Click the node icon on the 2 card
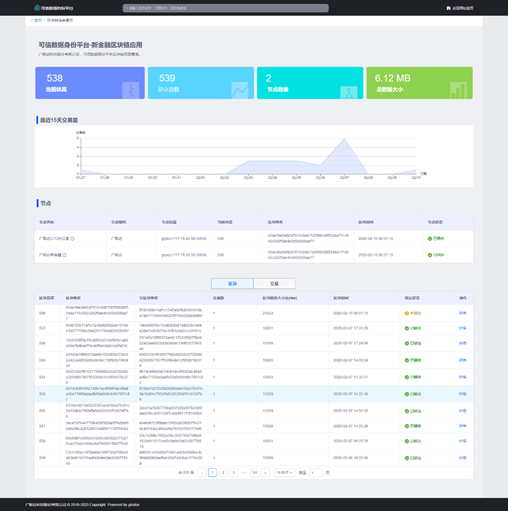508x511 pixels. 349,92
